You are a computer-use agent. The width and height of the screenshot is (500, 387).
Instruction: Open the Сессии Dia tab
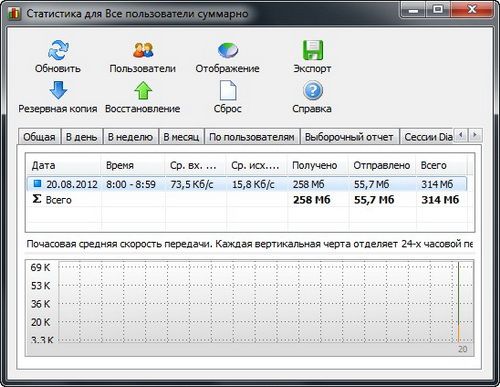coord(428,137)
